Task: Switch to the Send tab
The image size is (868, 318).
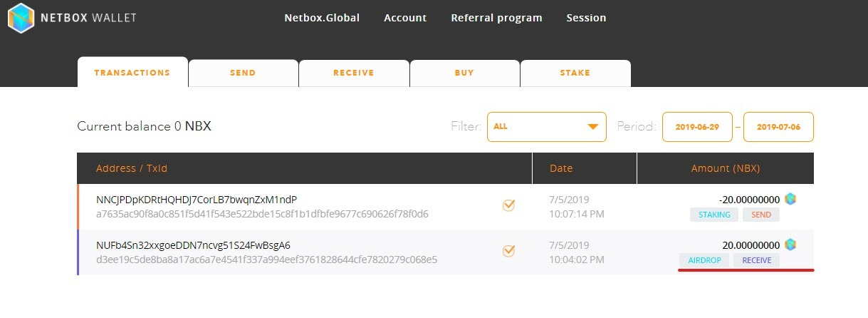Action: pos(243,73)
